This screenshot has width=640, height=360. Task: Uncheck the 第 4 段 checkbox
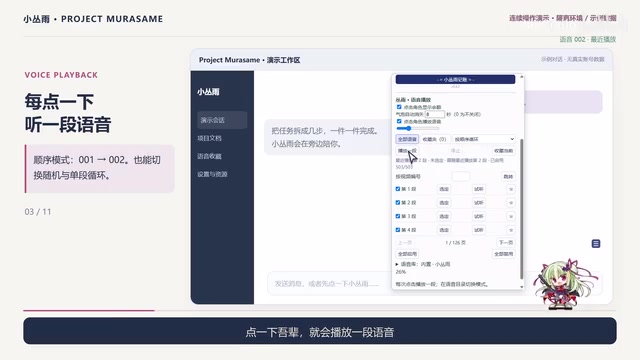point(398,230)
